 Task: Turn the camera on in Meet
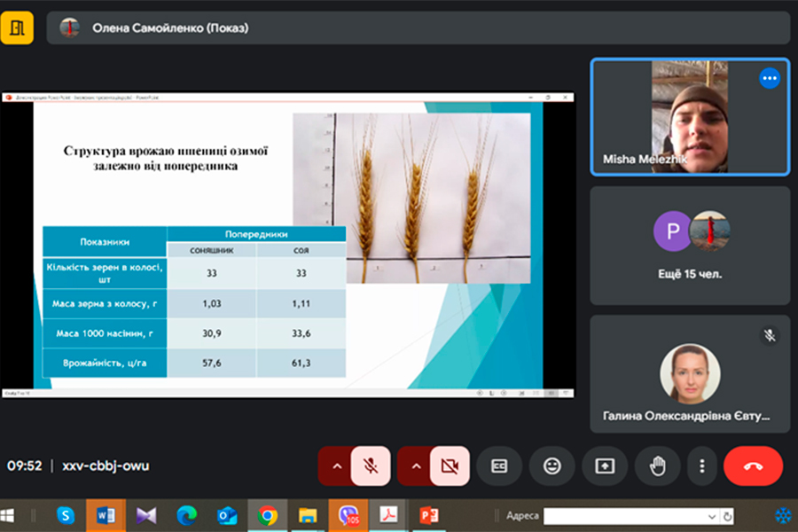click(x=450, y=465)
